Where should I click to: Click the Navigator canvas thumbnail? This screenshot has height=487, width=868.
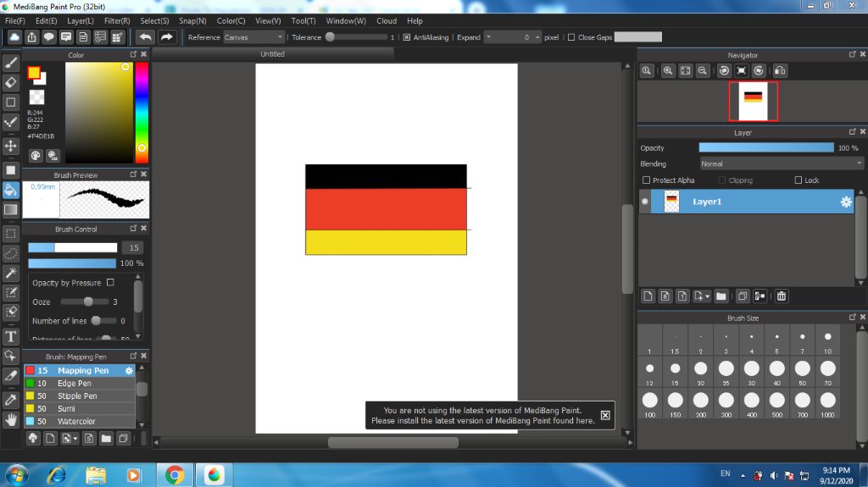click(753, 102)
